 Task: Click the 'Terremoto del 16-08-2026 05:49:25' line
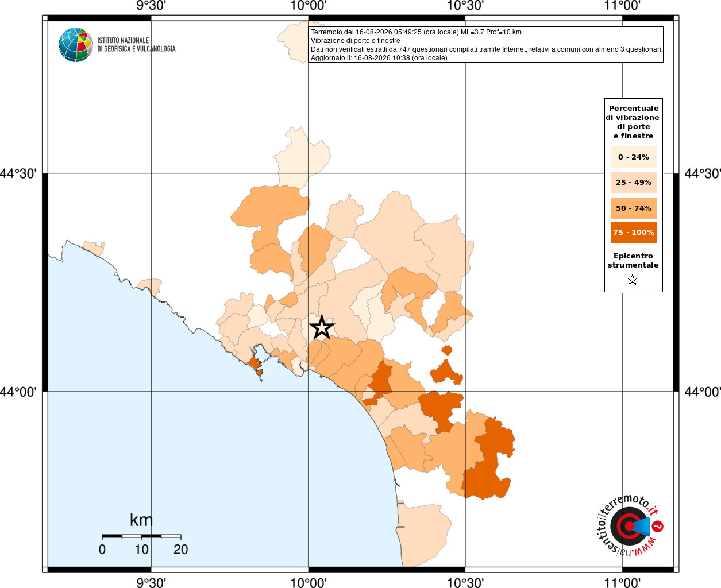click(416, 32)
